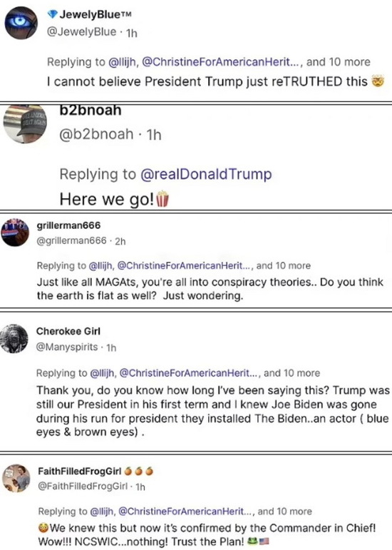
Task: Open b2bnoah's hat profile picture
Action: coord(25,124)
